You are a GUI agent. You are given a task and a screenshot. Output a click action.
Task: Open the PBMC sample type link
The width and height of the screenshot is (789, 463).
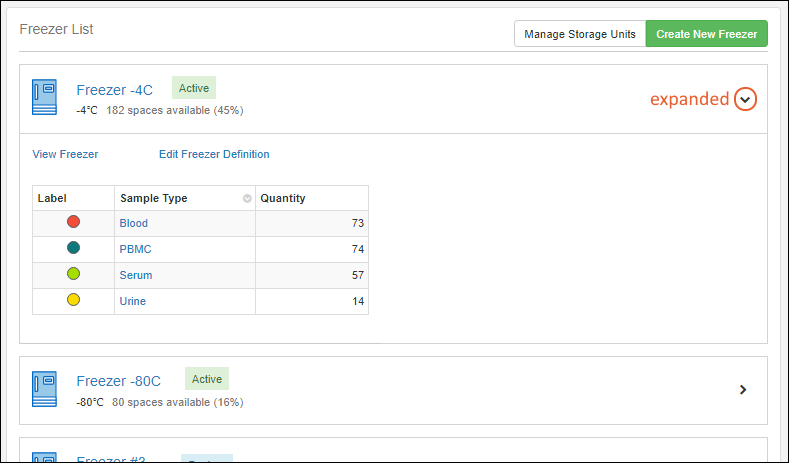point(135,249)
